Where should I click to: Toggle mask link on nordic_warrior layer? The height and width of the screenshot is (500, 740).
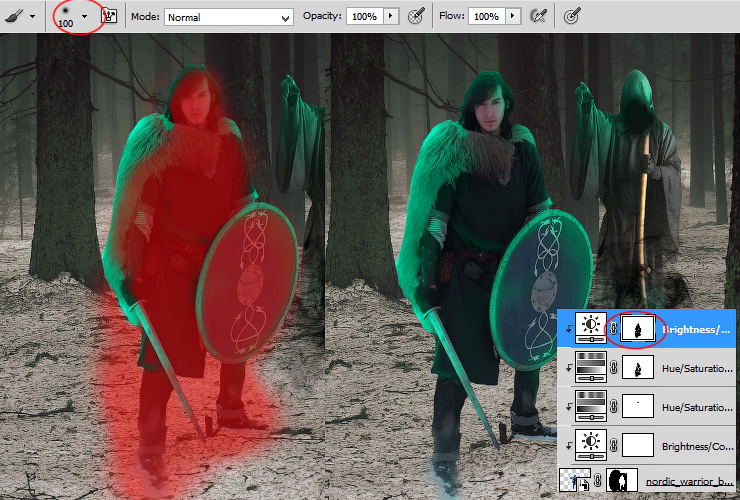click(598, 481)
